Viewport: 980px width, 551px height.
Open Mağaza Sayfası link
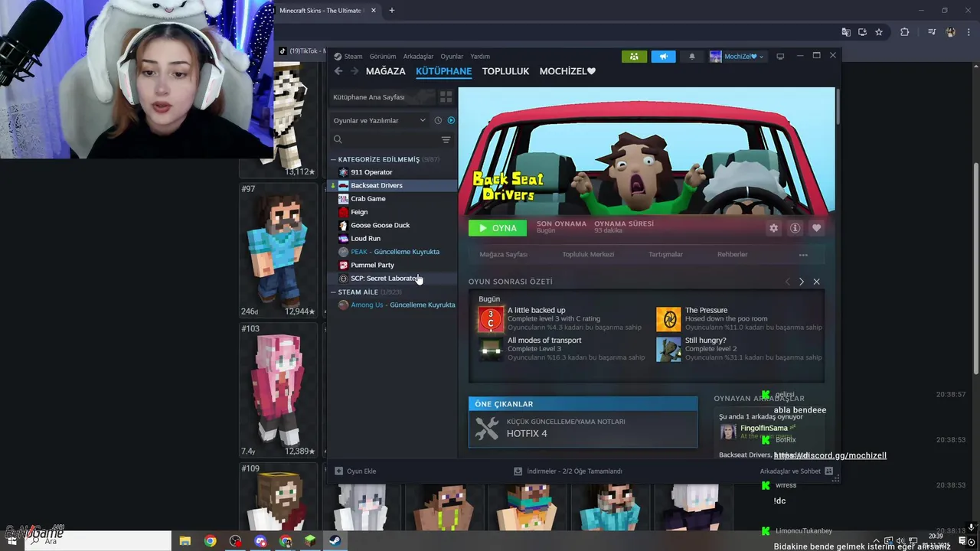click(503, 255)
